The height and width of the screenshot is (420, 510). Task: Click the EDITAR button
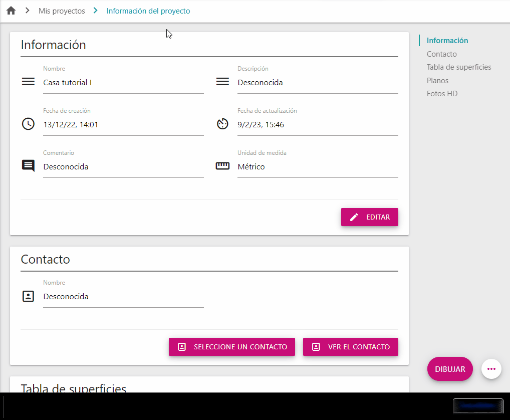click(x=370, y=217)
